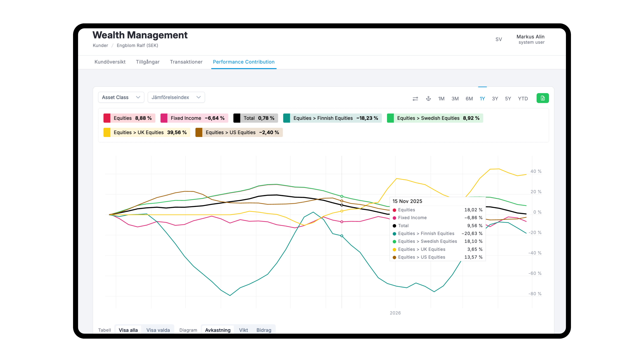Click the UK Equities yellow swatch
This screenshot has height=362, width=644.
[107, 132]
